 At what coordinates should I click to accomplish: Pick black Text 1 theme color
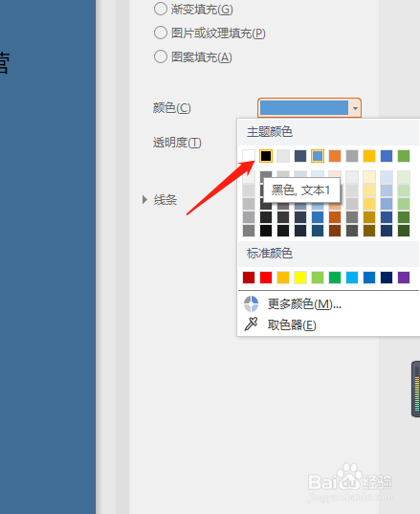pyautogui.click(x=266, y=156)
